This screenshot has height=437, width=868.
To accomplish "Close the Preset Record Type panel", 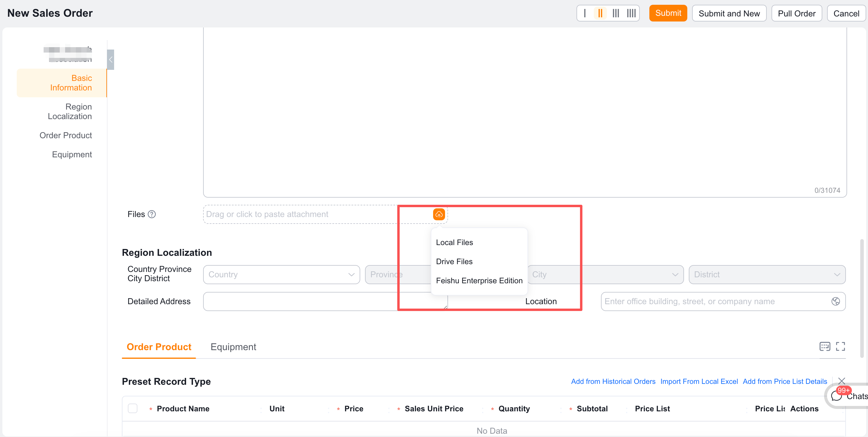I will click(841, 381).
